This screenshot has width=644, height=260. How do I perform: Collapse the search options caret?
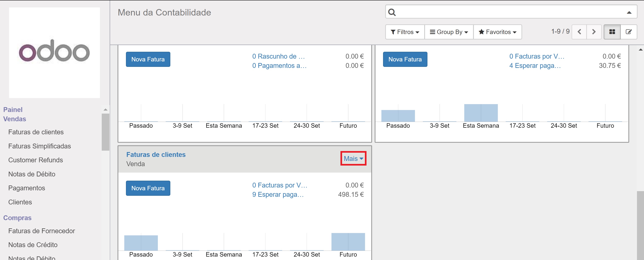(629, 12)
